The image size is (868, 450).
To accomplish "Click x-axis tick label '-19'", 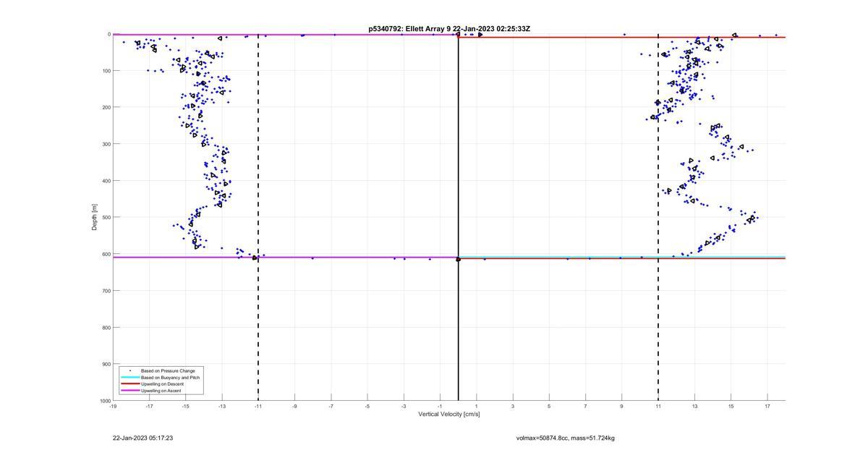I will (x=113, y=406).
